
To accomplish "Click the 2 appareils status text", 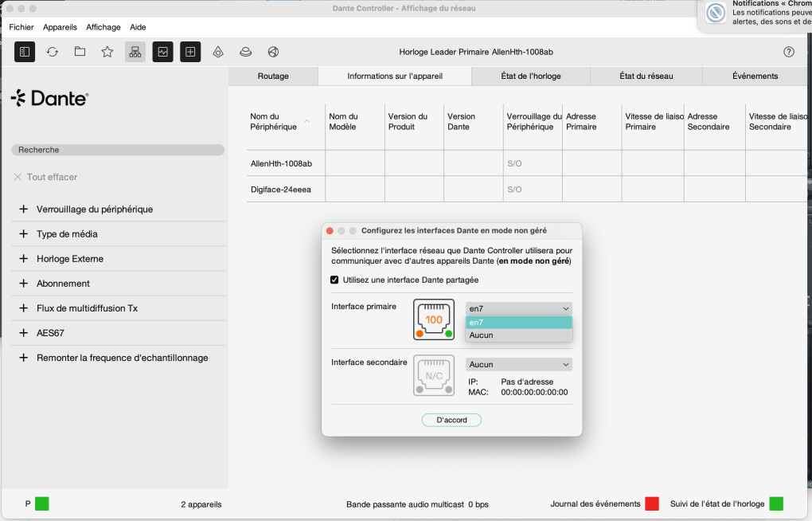I will [x=201, y=504].
